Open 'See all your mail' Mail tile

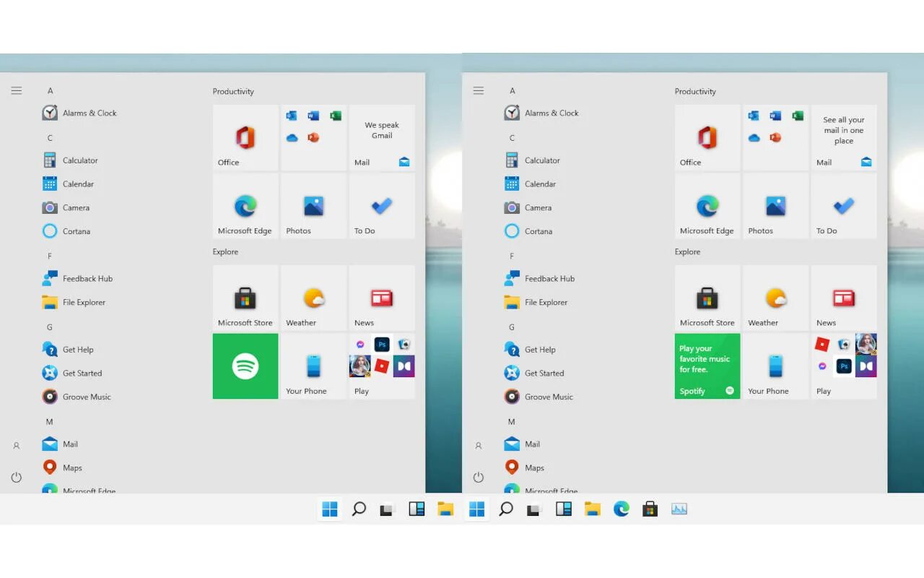844,137
